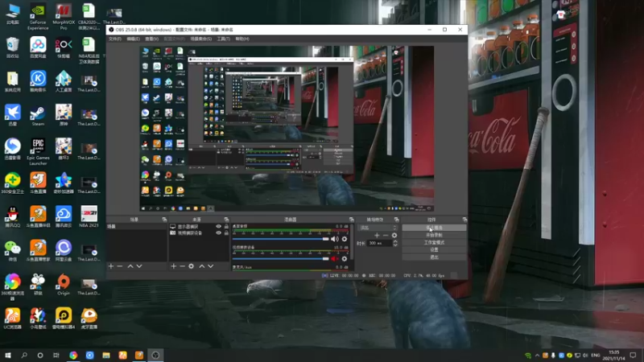The height and width of the screenshot is (362, 644).
Task: Pop out the 控件 controls dock panel
Action: pyautogui.click(x=464, y=220)
